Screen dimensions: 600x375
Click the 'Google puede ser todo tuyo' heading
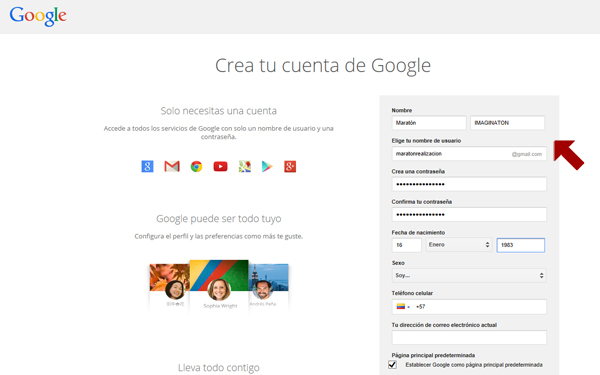(x=218, y=219)
